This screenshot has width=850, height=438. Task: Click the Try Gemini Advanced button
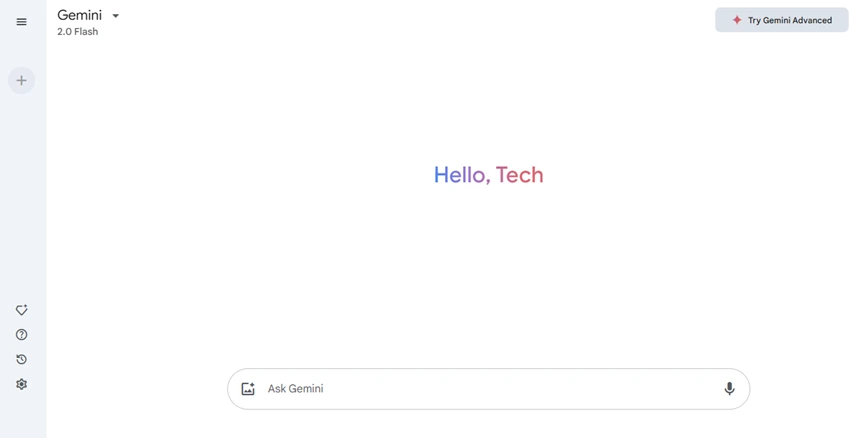pos(781,20)
